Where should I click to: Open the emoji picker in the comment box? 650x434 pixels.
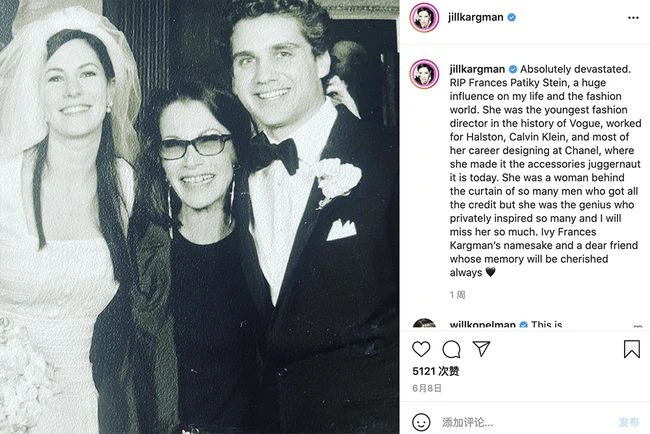tap(422, 422)
